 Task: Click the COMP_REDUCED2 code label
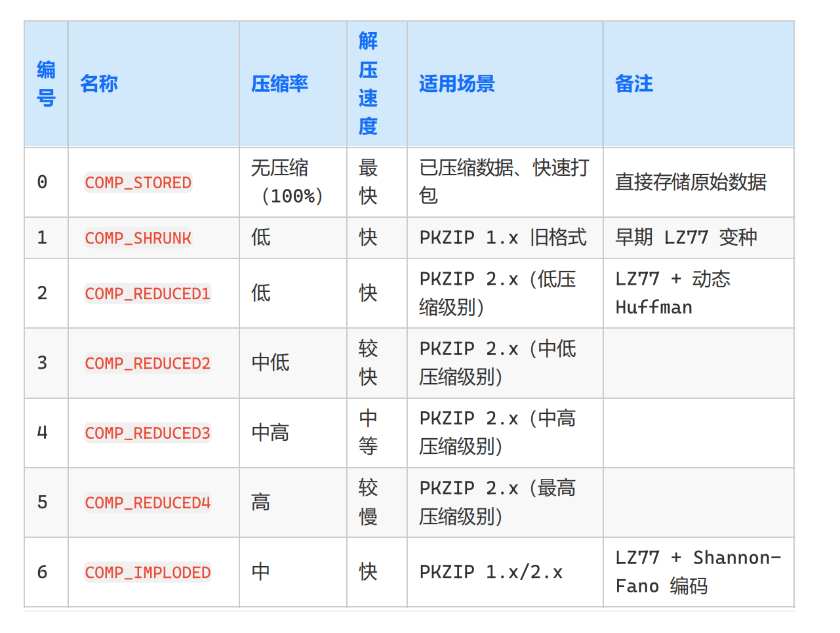pyautogui.click(x=148, y=363)
